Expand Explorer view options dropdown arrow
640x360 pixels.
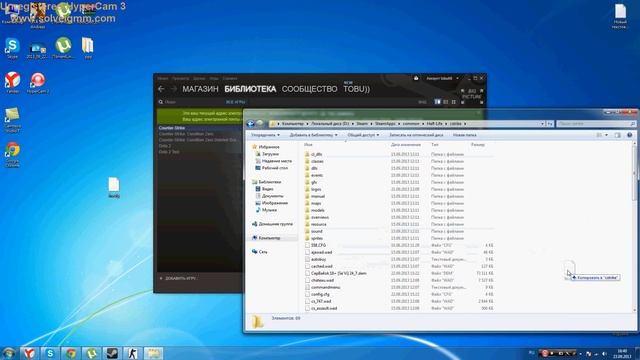click(x=606, y=135)
